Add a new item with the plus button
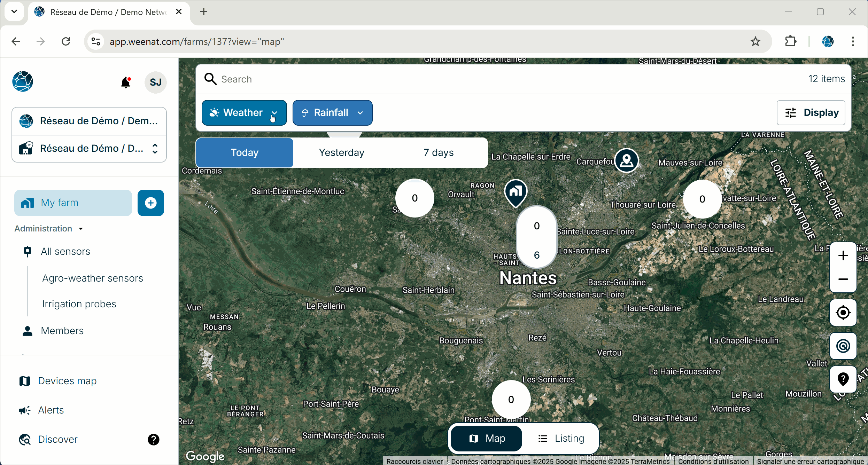Viewport: 868px width, 465px height. (151, 203)
